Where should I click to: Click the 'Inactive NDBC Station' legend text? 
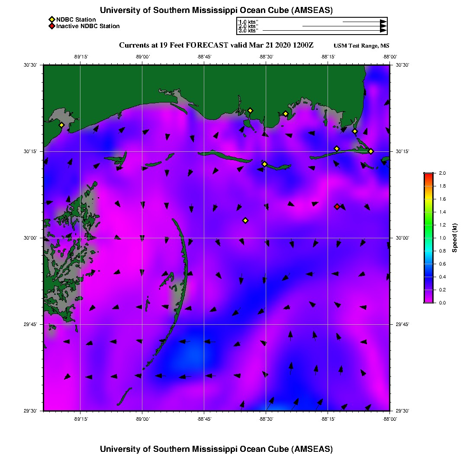click(88, 26)
